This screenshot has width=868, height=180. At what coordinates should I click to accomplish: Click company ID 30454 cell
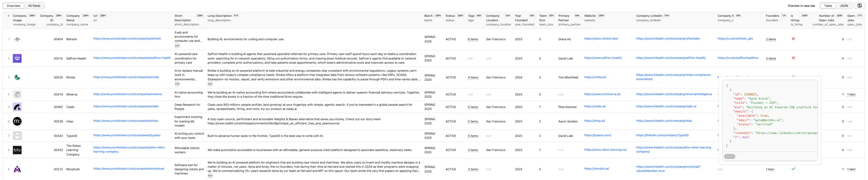[58, 39]
